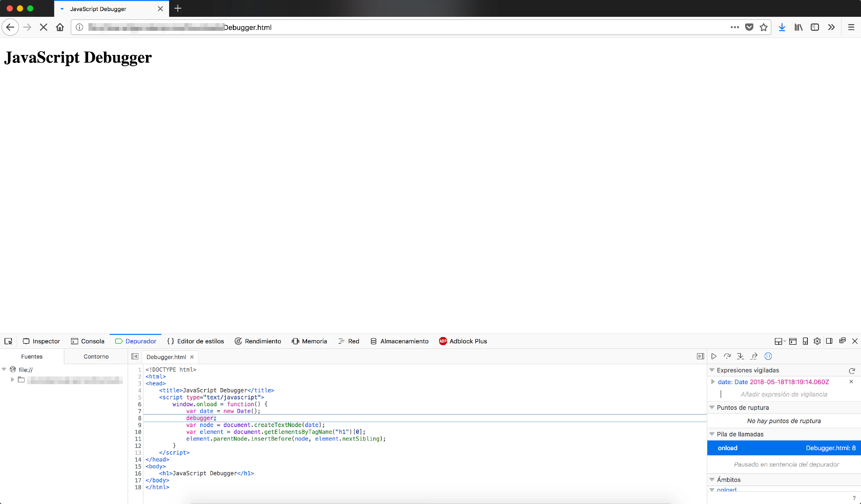The height and width of the screenshot is (504, 861).
Task: Toggle pause on exceptions button
Action: (x=768, y=356)
